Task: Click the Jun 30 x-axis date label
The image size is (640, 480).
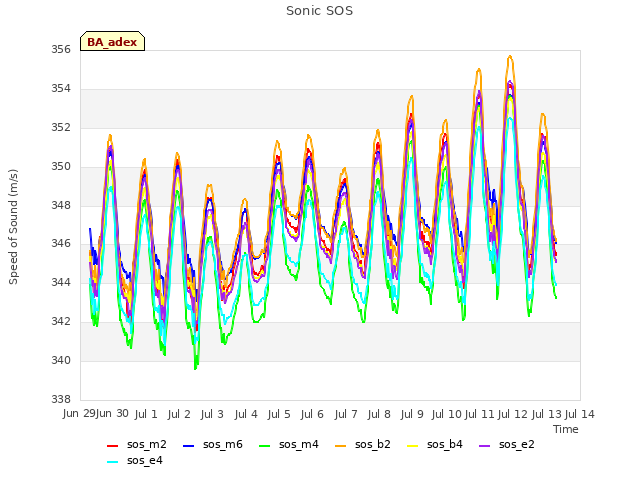Action: click(x=112, y=414)
